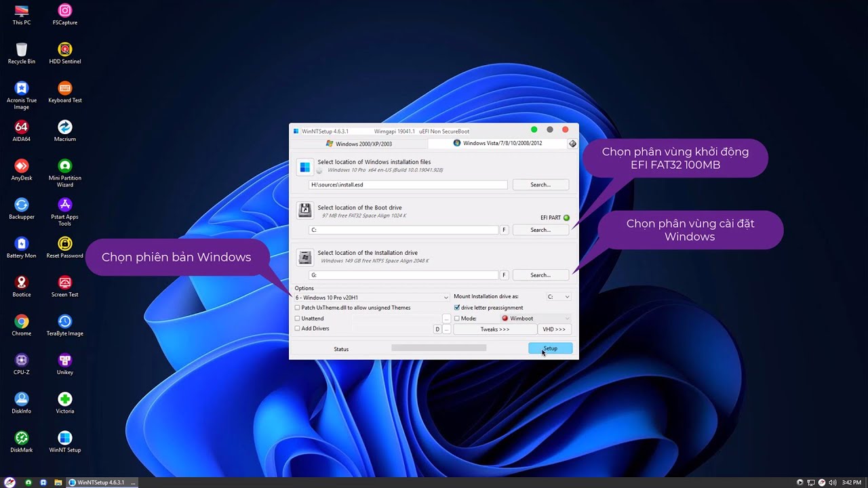
Task: Tick the Unattend checkbox
Action: (x=297, y=319)
